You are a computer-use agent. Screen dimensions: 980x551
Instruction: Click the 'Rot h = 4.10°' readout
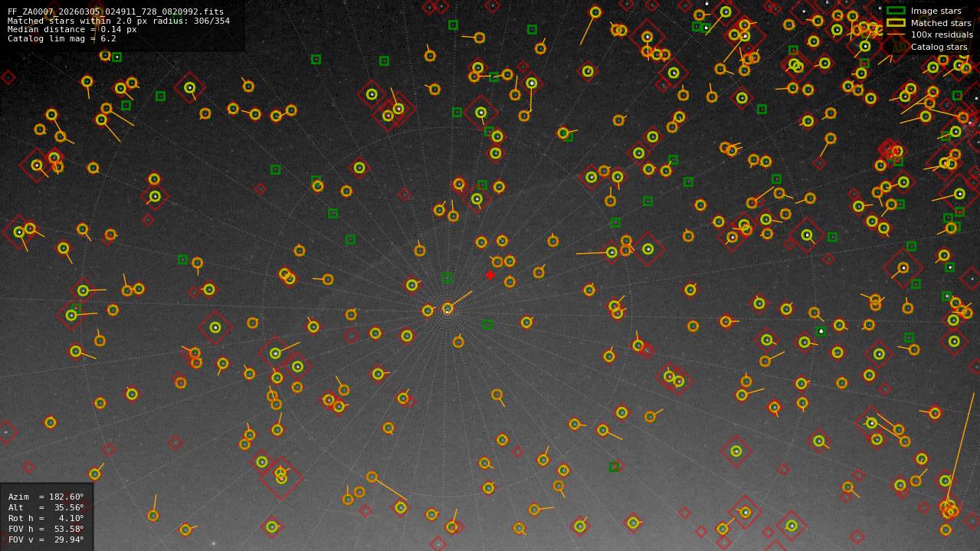46,518
